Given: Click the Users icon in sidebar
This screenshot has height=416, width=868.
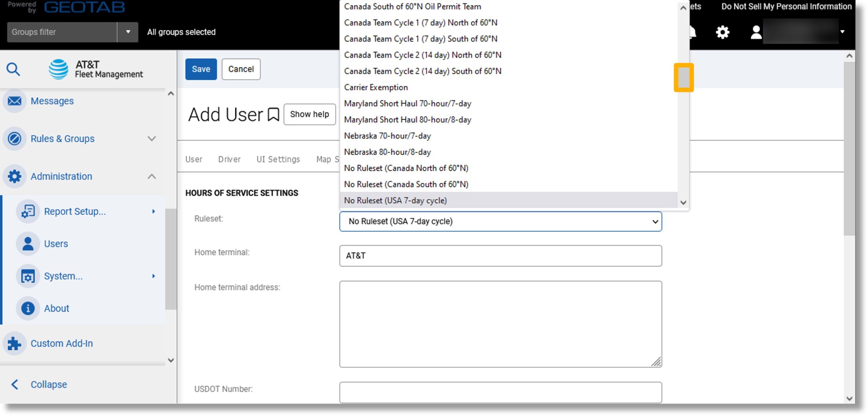Looking at the screenshot, I should tap(28, 244).
